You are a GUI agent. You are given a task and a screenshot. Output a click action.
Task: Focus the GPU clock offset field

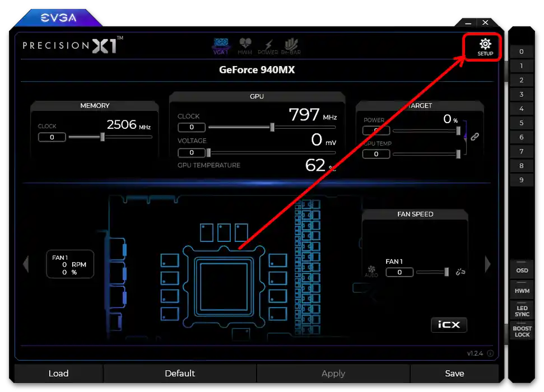coord(192,127)
